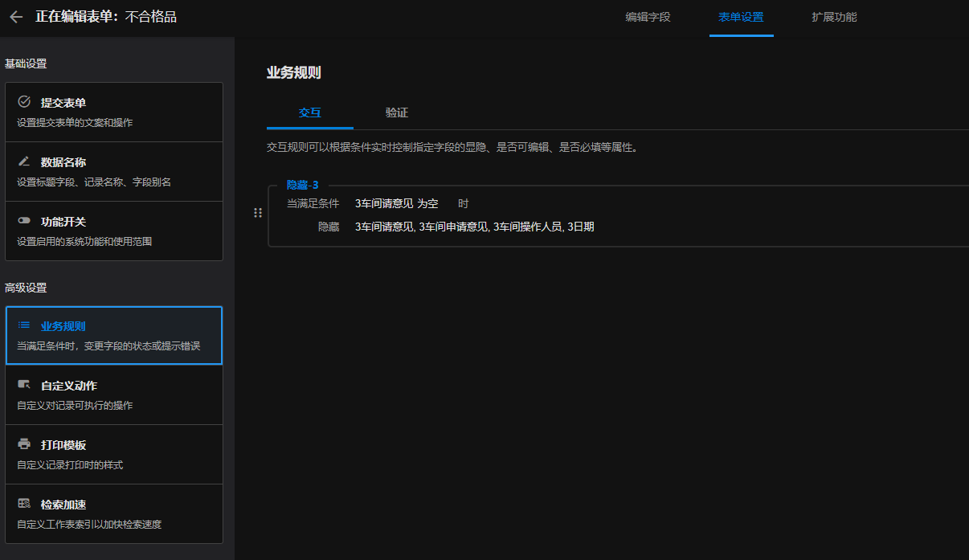Select the 表单设置 tab
This screenshot has width=969, height=560.
[x=741, y=17]
